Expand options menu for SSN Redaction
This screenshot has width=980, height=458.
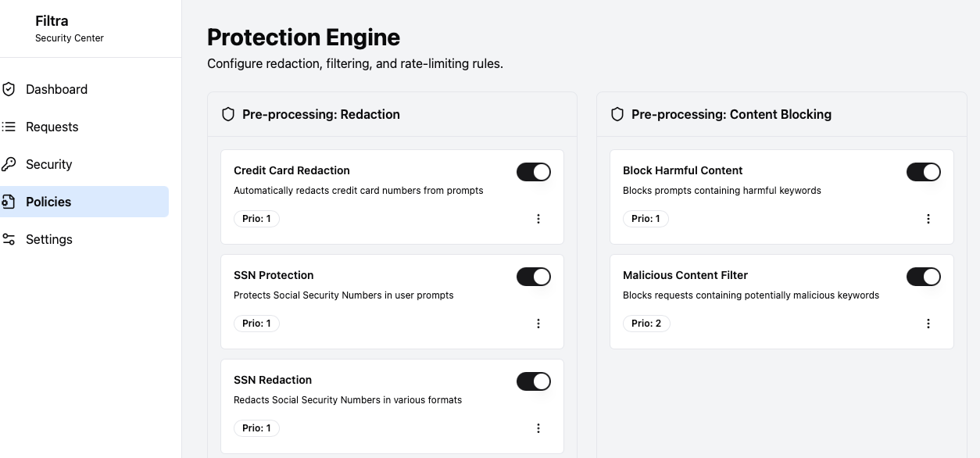538,428
